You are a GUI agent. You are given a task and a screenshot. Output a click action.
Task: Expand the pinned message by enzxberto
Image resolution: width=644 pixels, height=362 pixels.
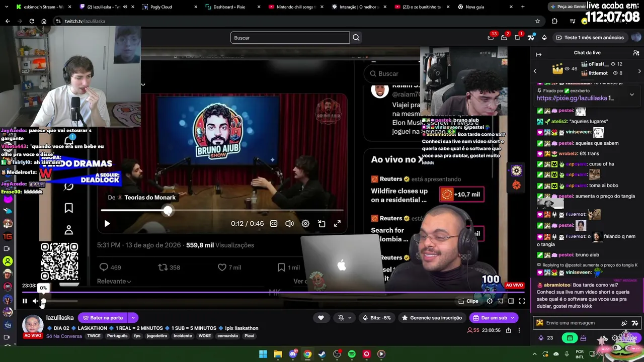coord(632,95)
